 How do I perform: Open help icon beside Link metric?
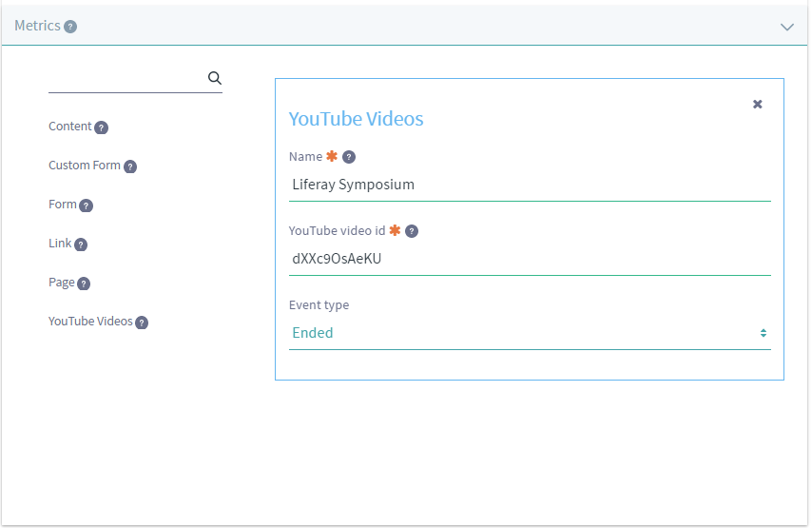pyautogui.click(x=81, y=244)
